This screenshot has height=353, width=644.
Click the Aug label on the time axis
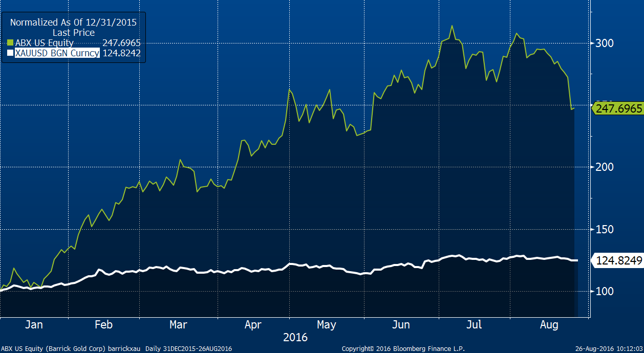pyautogui.click(x=549, y=324)
